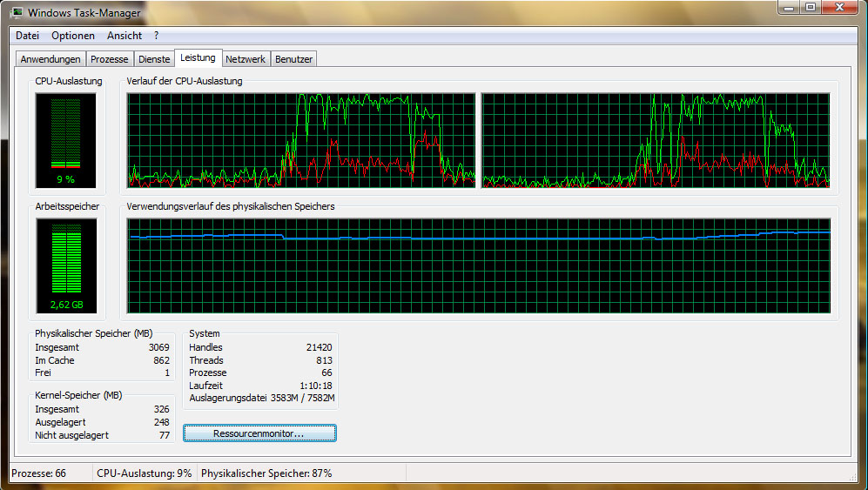Switch to the Dienste tab

tap(154, 59)
